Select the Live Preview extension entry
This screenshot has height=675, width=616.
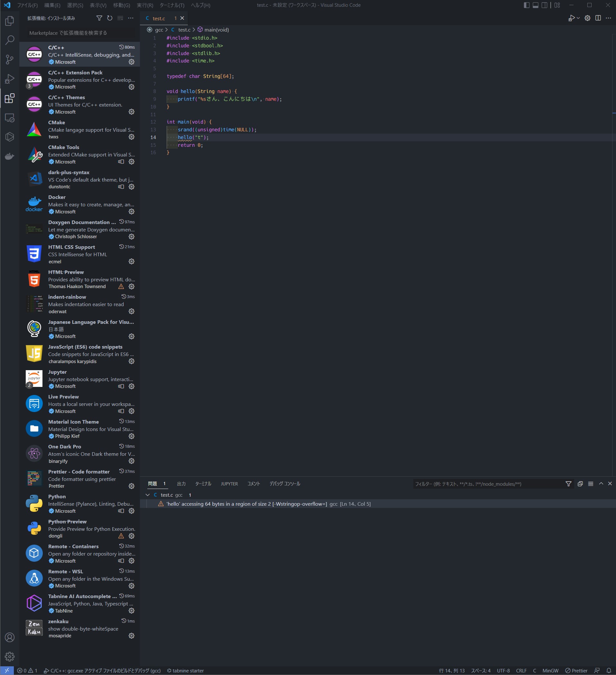[x=80, y=404]
